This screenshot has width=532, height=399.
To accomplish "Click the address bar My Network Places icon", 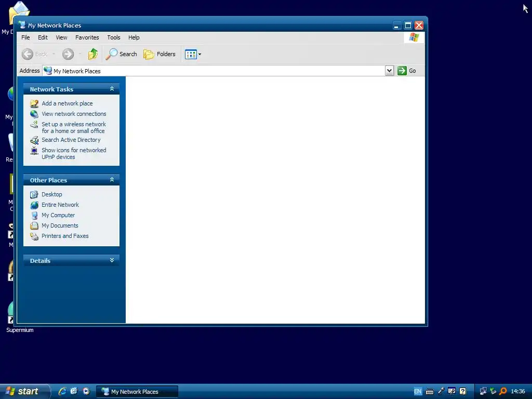I will pos(48,71).
